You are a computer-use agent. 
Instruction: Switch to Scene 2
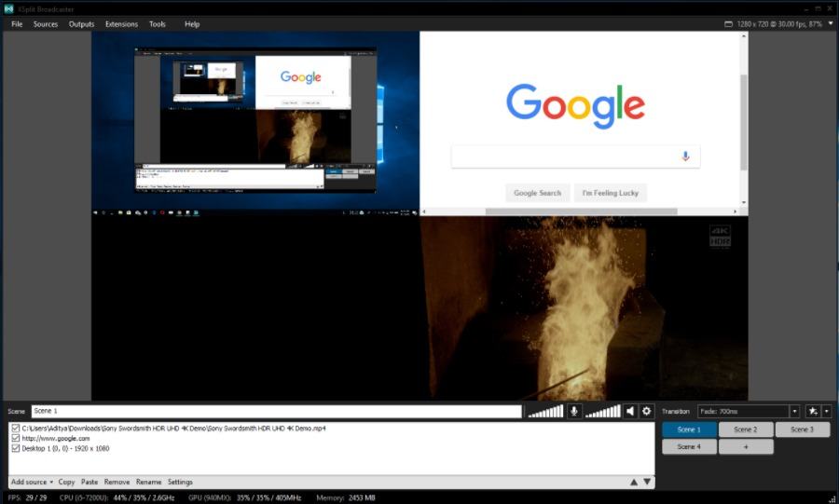746,429
